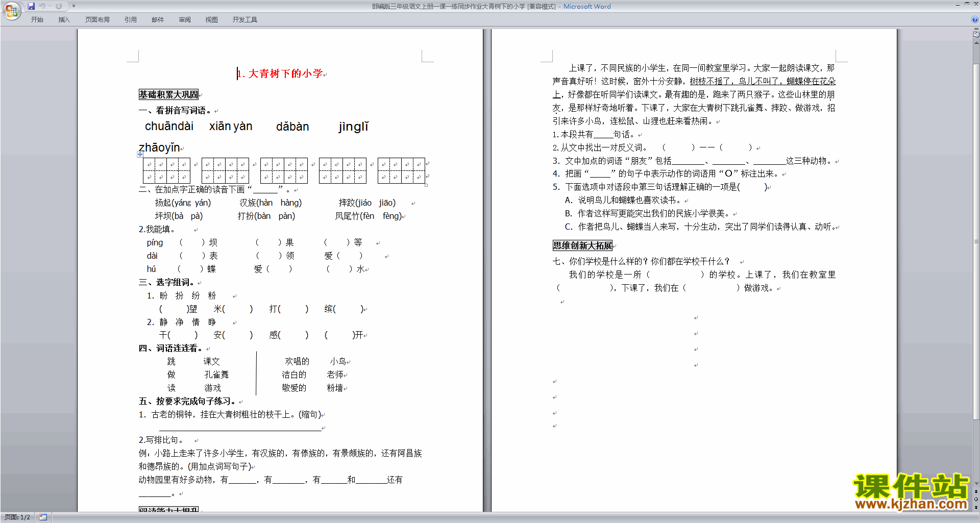
Task: Click the Redo icon in Quick Access toolbar
Action: 59,6
